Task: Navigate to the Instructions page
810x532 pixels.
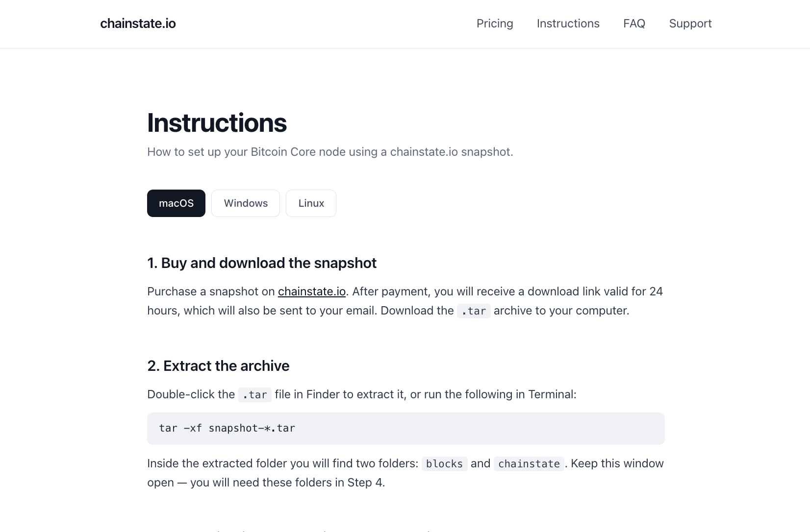Action: [568, 23]
